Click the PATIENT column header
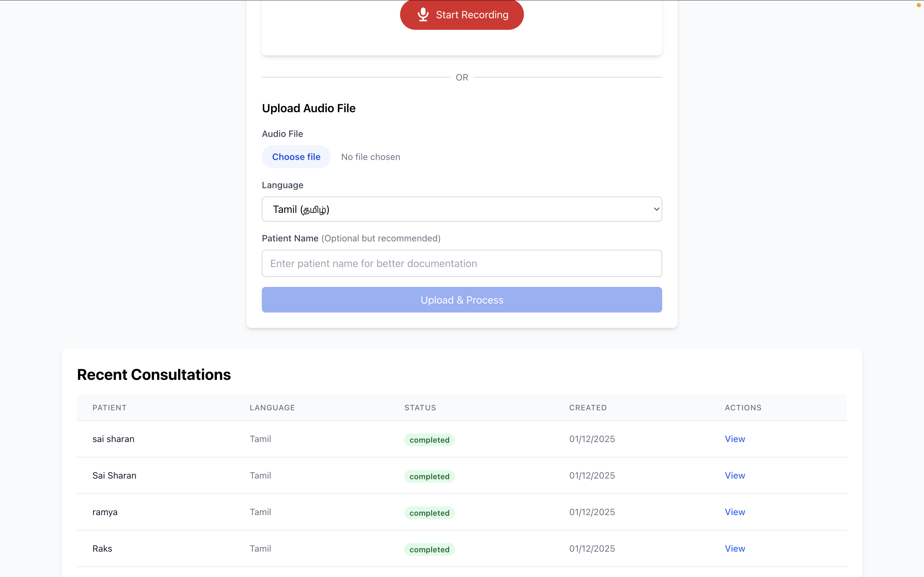This screenshot has width=924, height=577. point(109,407)
